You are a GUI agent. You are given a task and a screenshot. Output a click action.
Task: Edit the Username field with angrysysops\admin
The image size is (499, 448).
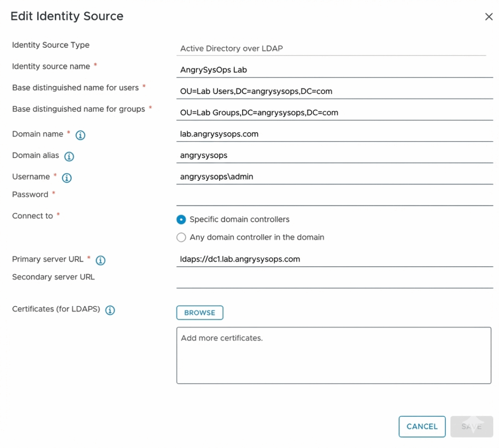[334, 177]
